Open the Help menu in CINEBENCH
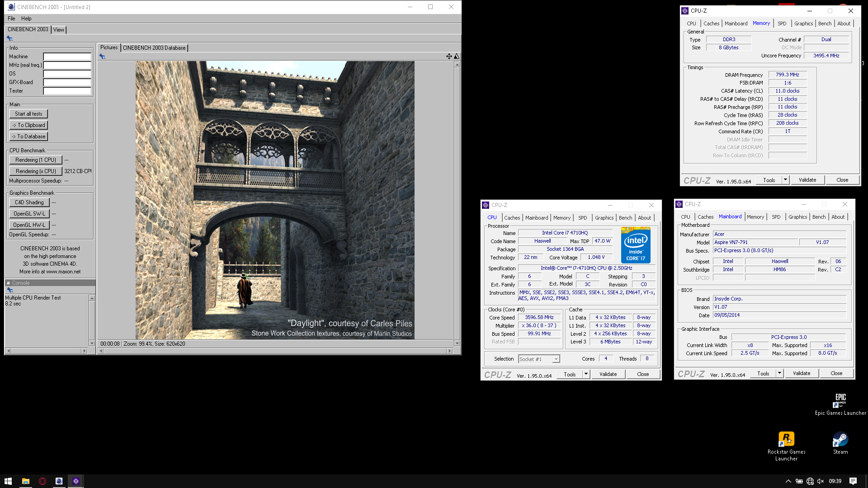 pos(26,19)
